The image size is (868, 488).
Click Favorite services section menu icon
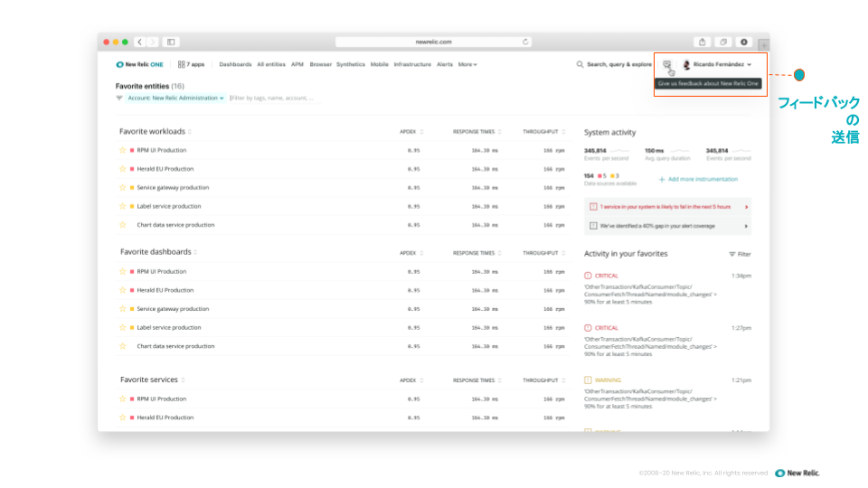pos(183,380)
